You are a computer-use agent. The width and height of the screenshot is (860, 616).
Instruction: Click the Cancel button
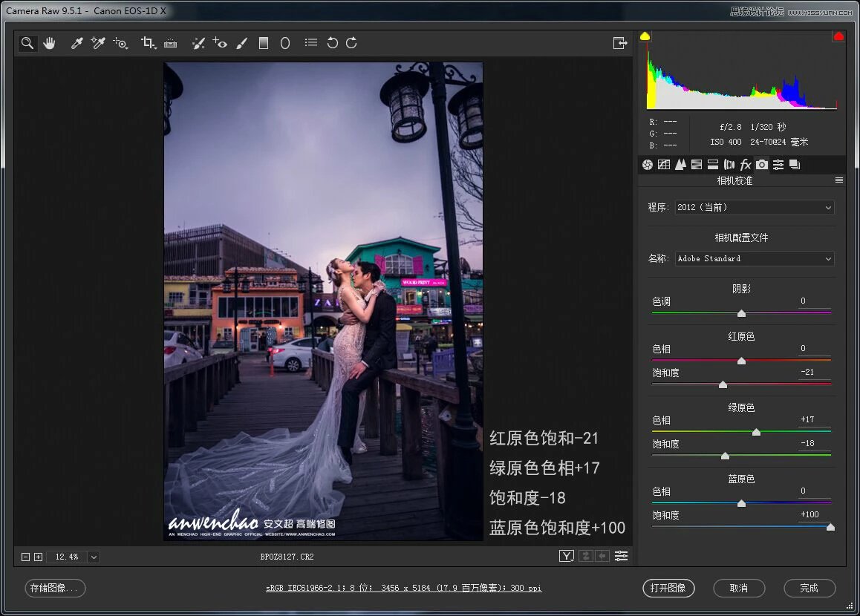tap(739, 588)
